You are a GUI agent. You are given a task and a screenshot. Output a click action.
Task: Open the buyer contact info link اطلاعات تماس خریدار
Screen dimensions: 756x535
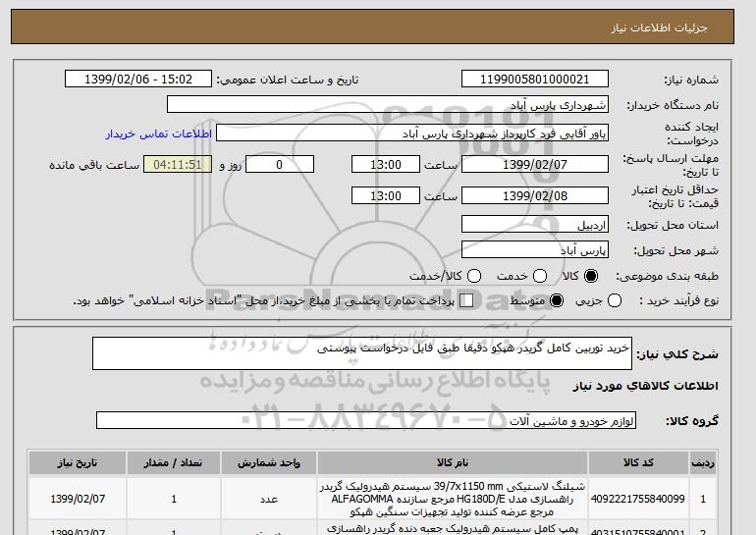[x=159, y=134]
